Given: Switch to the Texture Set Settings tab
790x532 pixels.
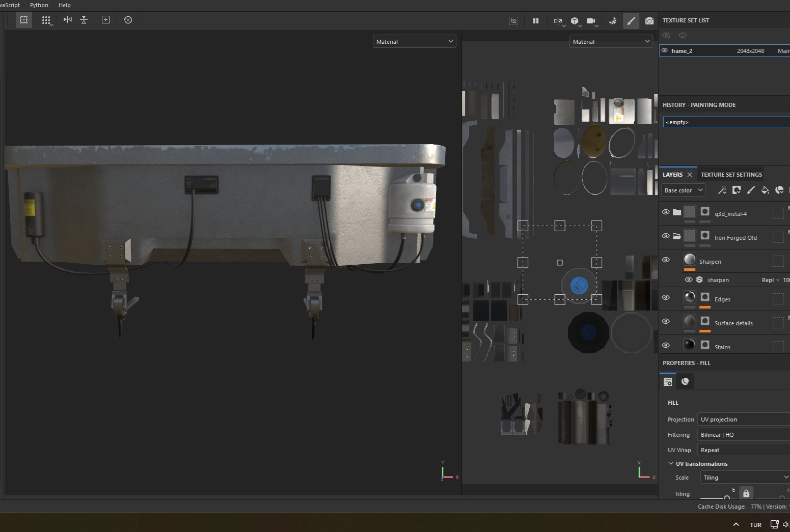Looking at the screenshot, I should tap(731, 175).
